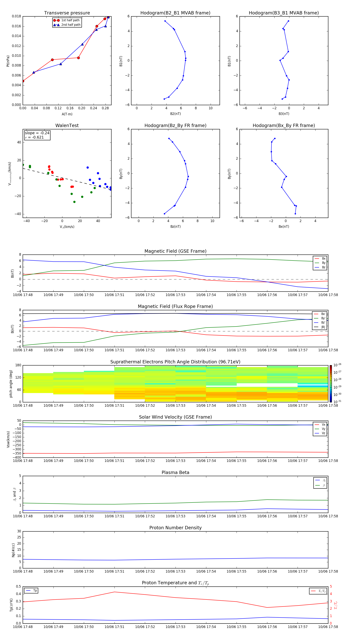Click the 'Magnetic Field (Flux Rope Frame)' title
This screenshot has width=351, height=644.
[175, 307]
